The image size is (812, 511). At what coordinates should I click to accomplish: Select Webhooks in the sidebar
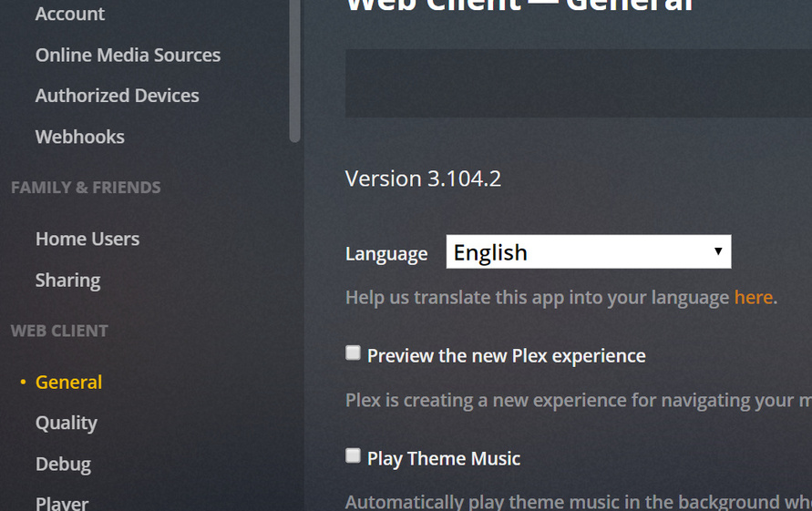[79, 137]
